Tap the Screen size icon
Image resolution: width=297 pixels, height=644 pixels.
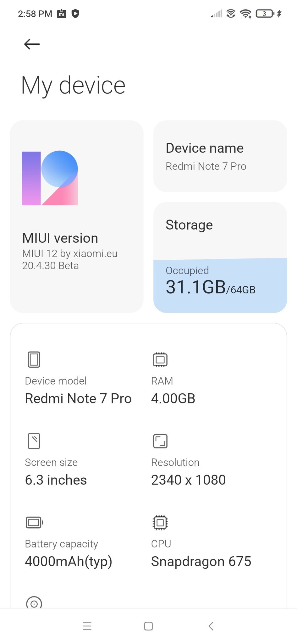point(34,441)
